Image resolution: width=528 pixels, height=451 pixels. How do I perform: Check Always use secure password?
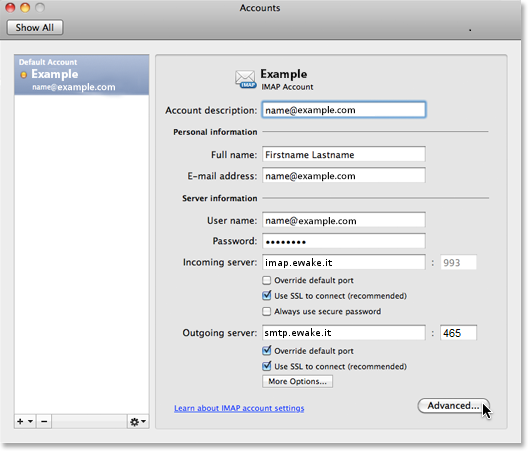266,311
